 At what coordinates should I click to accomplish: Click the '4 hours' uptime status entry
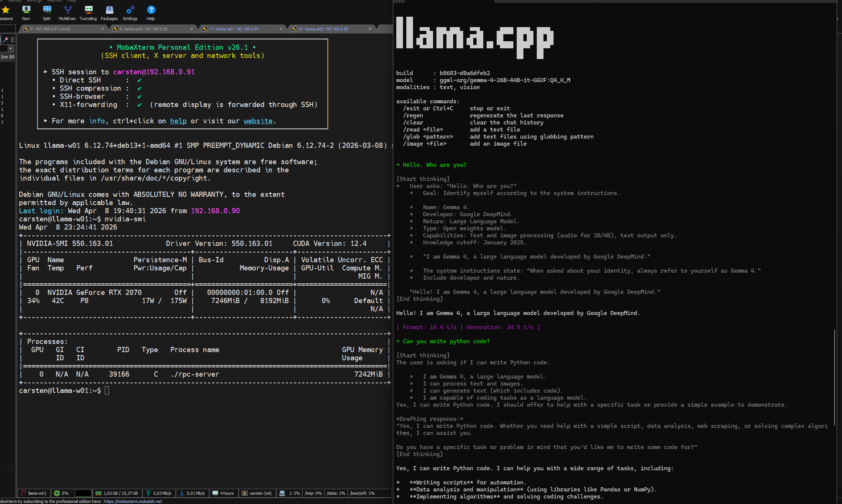point(227,493)
